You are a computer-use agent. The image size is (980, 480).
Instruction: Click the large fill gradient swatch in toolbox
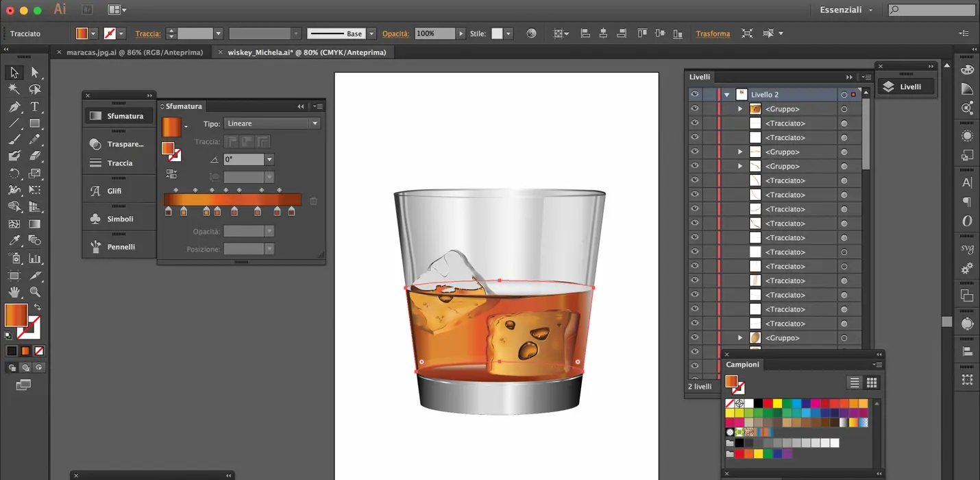[16, 315]
